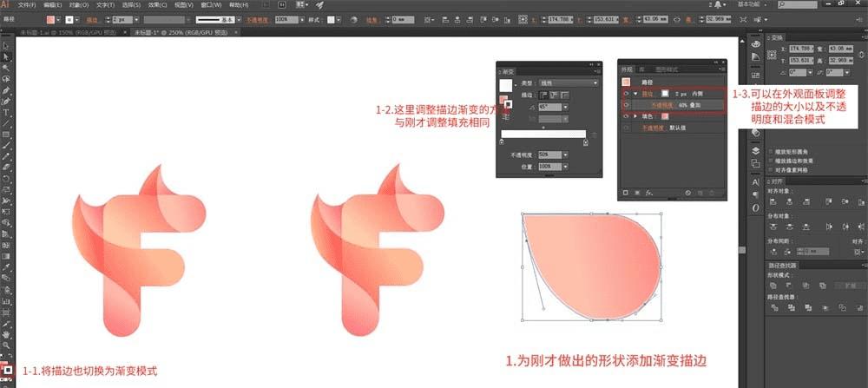Apply stroke gradient within stroke button
Image resolution: width=868 pixels, height=388 pixels.
tap(543, 95)
